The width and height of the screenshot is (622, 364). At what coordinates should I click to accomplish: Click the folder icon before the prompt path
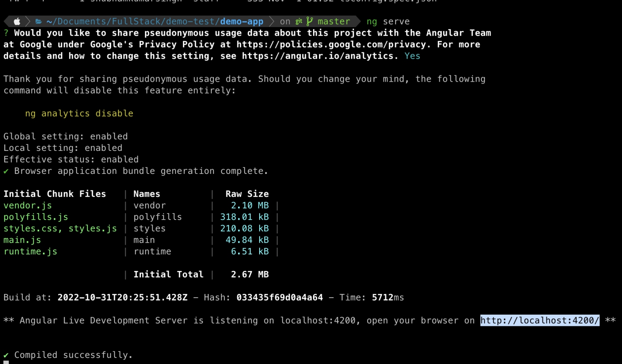(39, 21)
